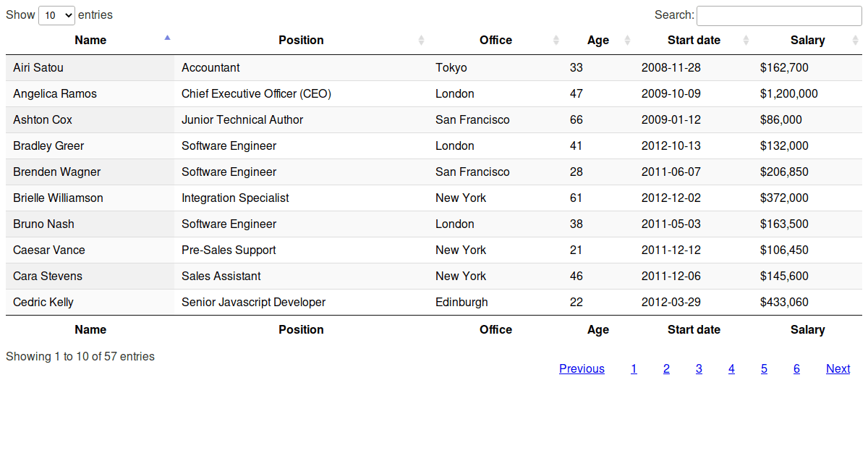
Task: Click the Angelica Ramos name cell
Action: (x=55, y=94)
